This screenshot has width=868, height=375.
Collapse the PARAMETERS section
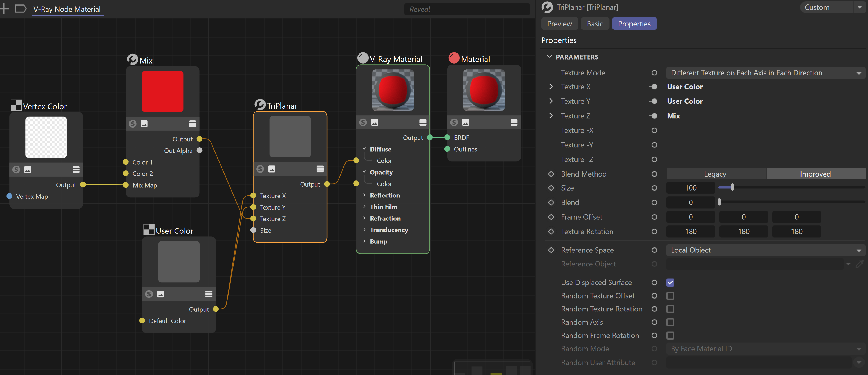coord(549,57)
